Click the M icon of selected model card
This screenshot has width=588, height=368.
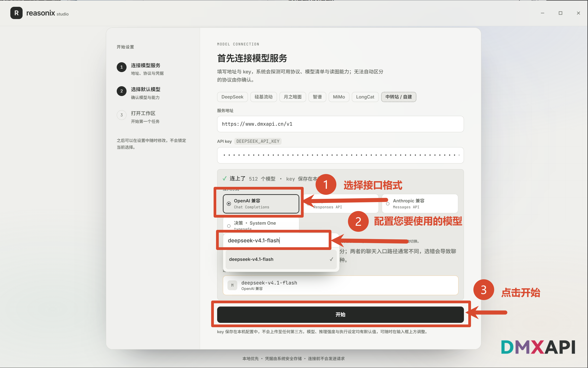(232, 285)
